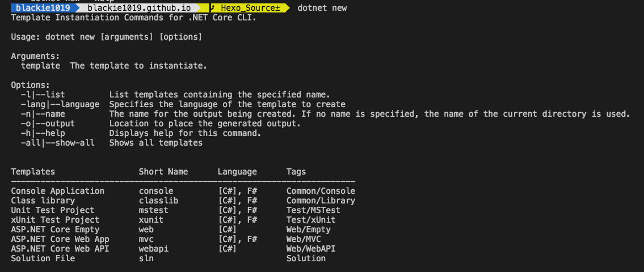Click the 'Tags' column header
Image resolution: width=644 pixels, height=272 pixels.
pos(296,172)
